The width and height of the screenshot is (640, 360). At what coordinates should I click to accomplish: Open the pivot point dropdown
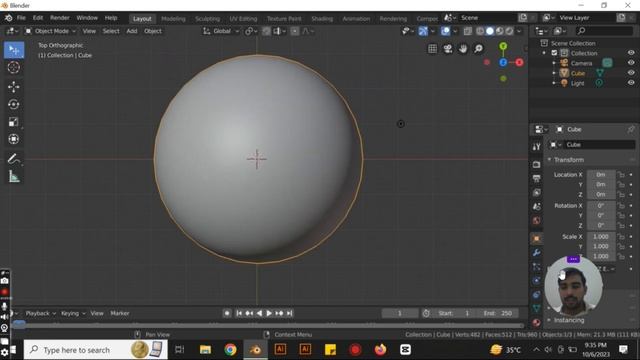click(x=251, y=31)
